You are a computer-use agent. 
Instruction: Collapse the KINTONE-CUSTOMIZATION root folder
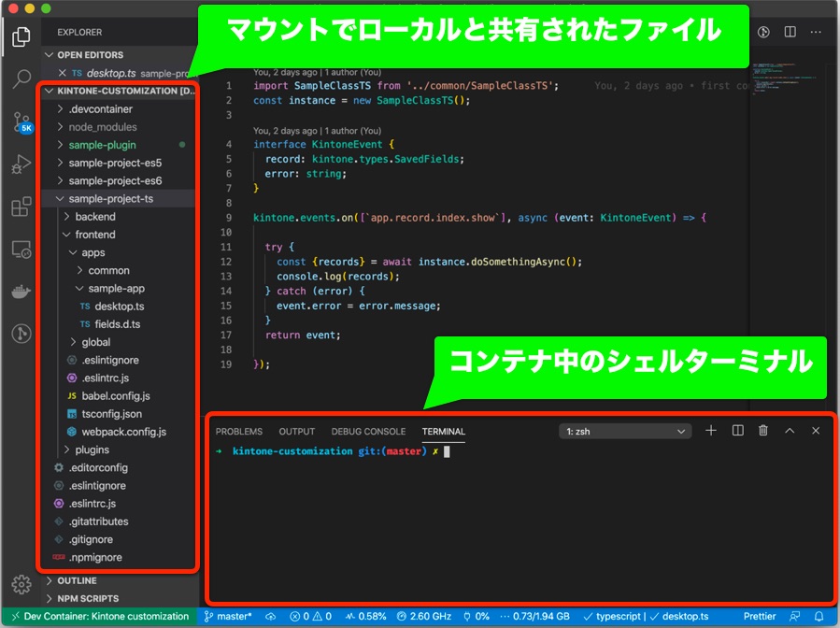tap(119, 91)
